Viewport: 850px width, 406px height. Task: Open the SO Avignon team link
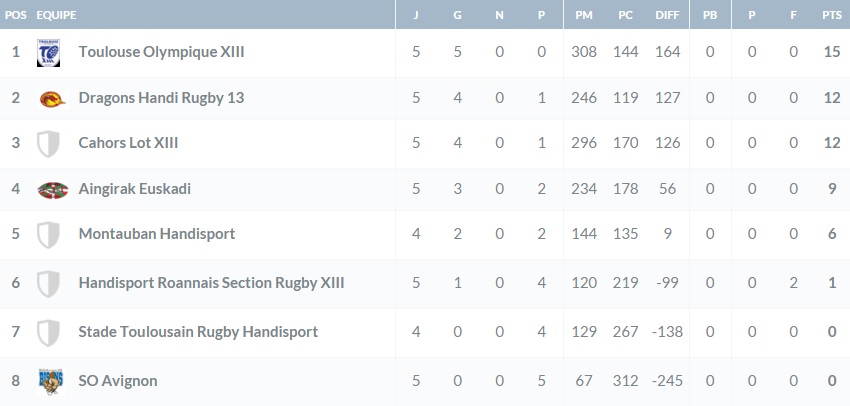(x=117, y=381)
